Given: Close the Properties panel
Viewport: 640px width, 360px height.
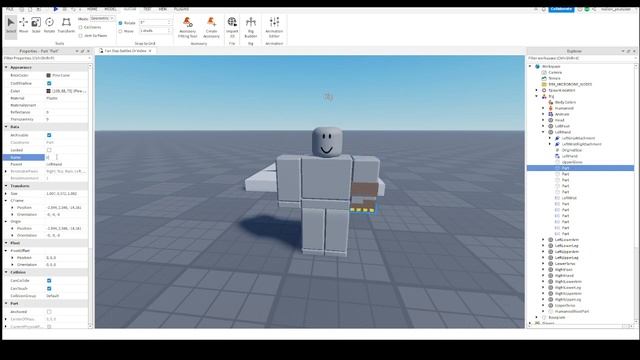Looking at the screenshot, I should point(88,51).
